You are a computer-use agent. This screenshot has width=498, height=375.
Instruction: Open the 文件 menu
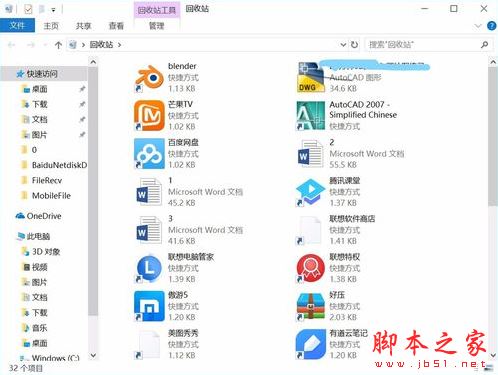(x=17, y=26)
